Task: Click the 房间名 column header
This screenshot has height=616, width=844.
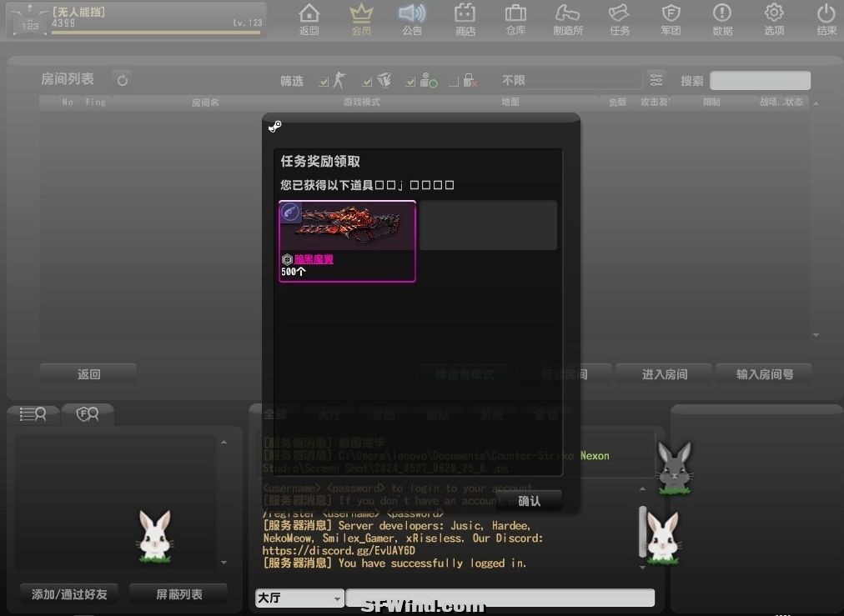Action: (x=206, y=103)
